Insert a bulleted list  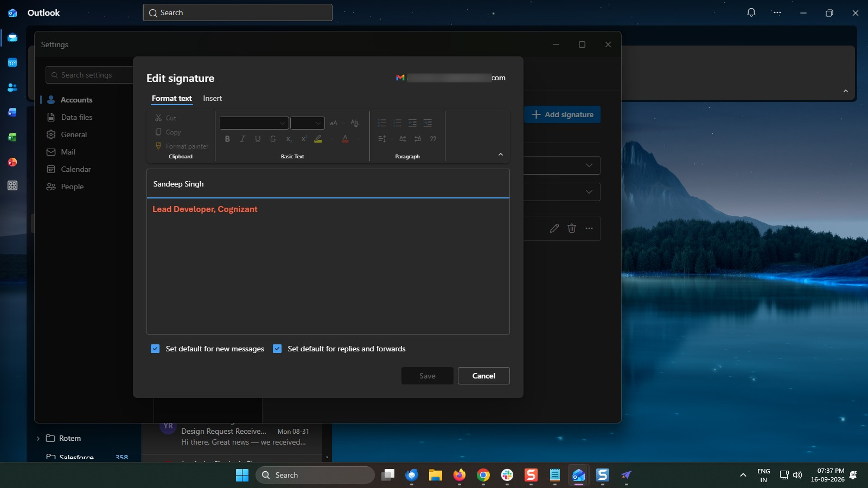382,123
